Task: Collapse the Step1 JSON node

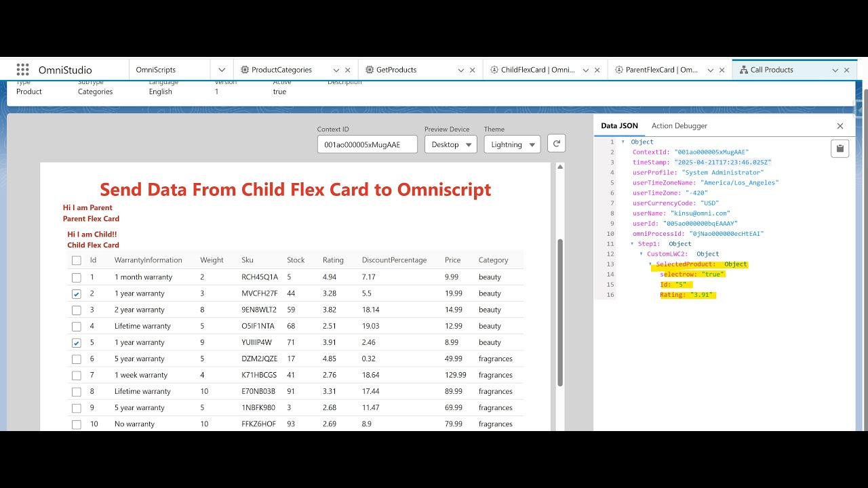Action: coord(632,244)
